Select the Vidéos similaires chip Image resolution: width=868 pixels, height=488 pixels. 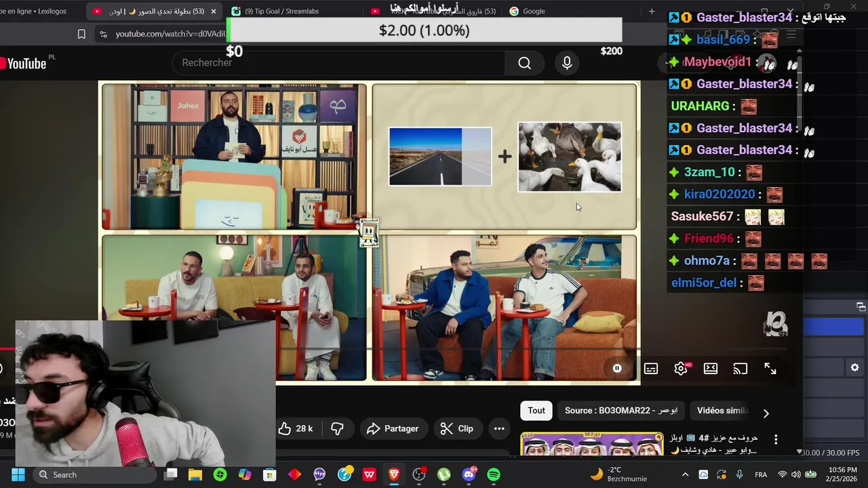point(722,410)
